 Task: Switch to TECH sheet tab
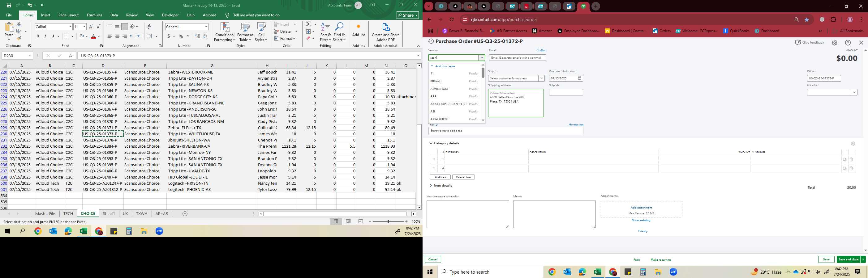(68, 214)
